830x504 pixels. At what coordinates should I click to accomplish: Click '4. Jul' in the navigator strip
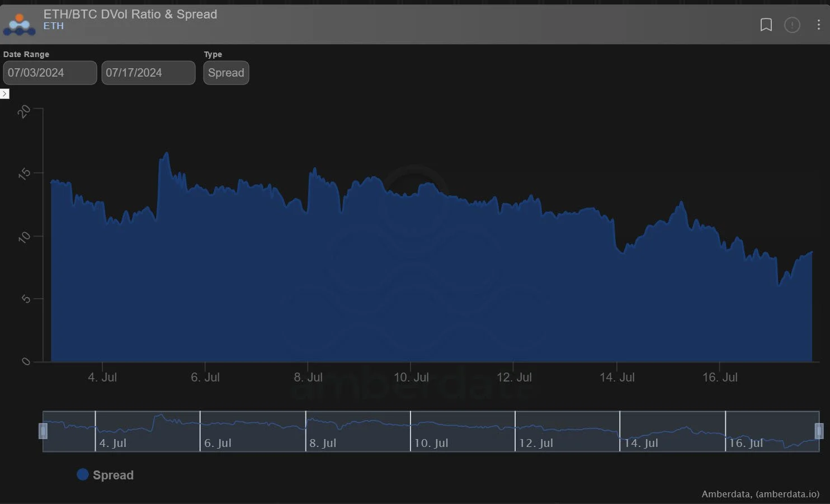[x=112, y=443]
